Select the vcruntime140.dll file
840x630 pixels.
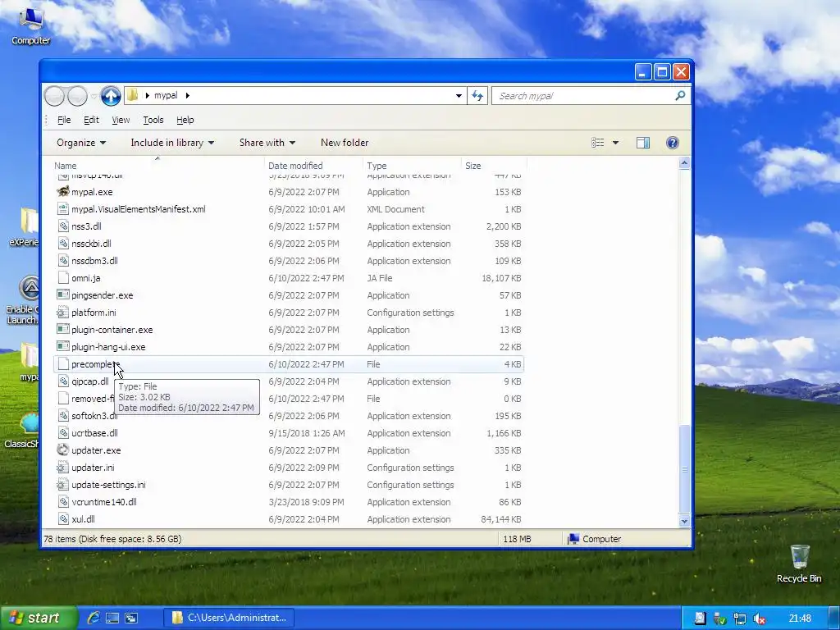click(x=289, y=502)
